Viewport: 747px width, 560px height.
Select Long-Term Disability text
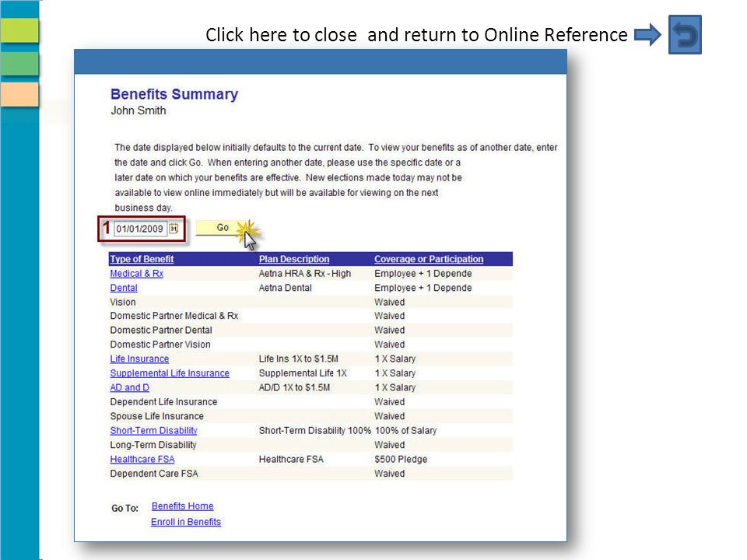[153, 445]
